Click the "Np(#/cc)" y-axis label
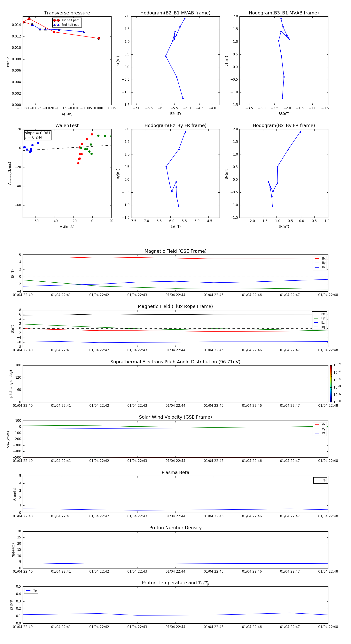Image resolution: width=351 pixels, height=644 pixels. [13, 550]
